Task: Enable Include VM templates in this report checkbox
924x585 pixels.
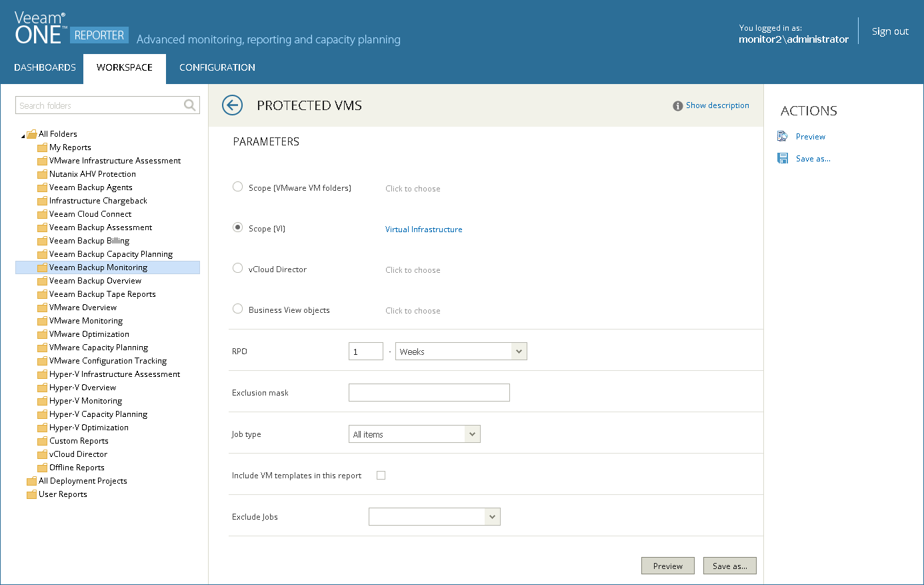Action: pyautogui.click(x=381, y=476)
